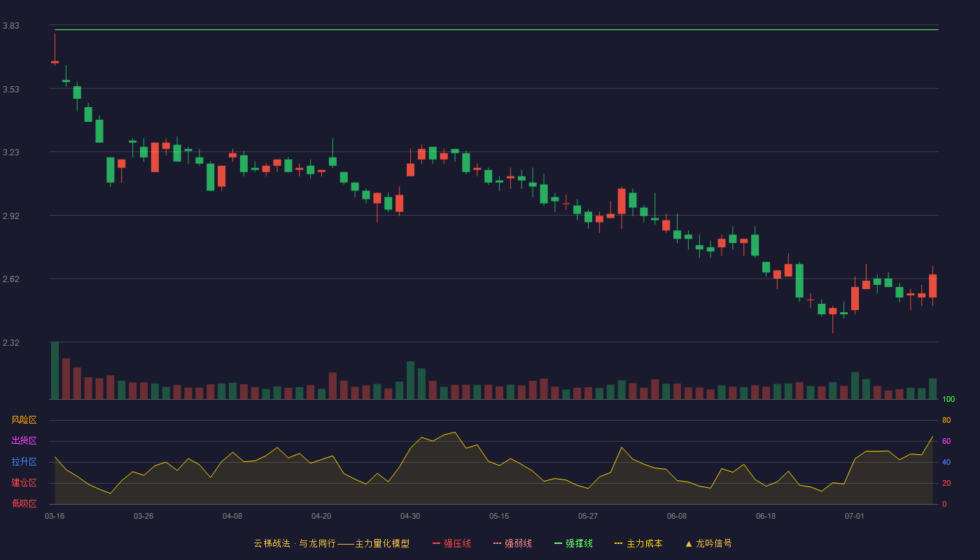The image size is (980, 560).
Task: Click the 03-26 date label
Action: tap(143, 516)
